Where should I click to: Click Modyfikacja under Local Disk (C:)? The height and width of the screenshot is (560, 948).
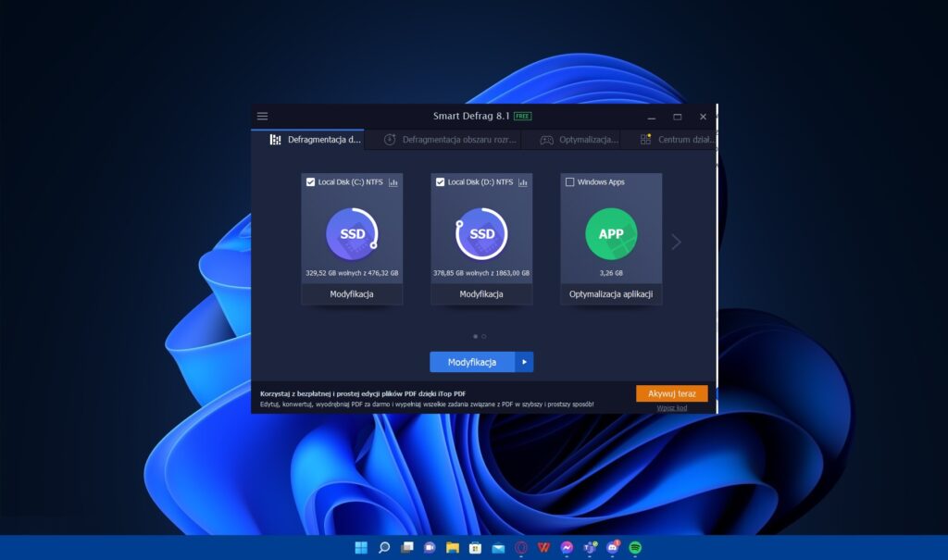(352, 294)
